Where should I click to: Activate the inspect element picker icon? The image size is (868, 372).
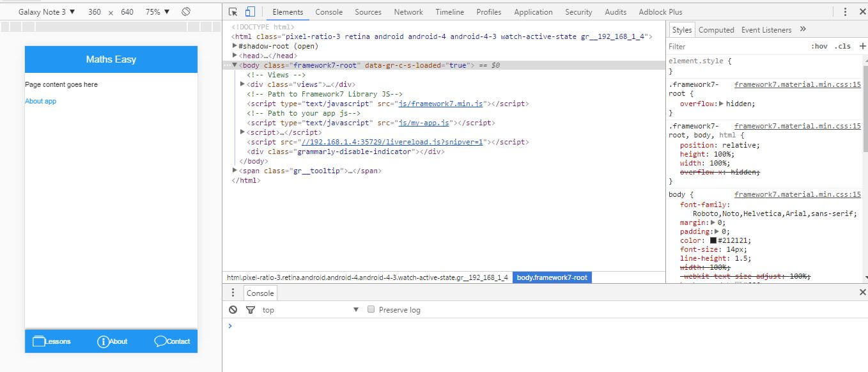[x=233, y=12]
